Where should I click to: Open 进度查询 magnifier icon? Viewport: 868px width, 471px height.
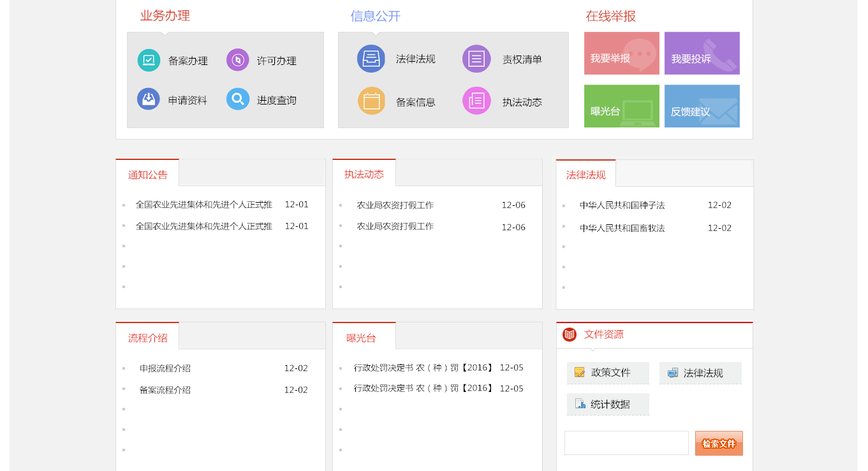tap(237, 99)
